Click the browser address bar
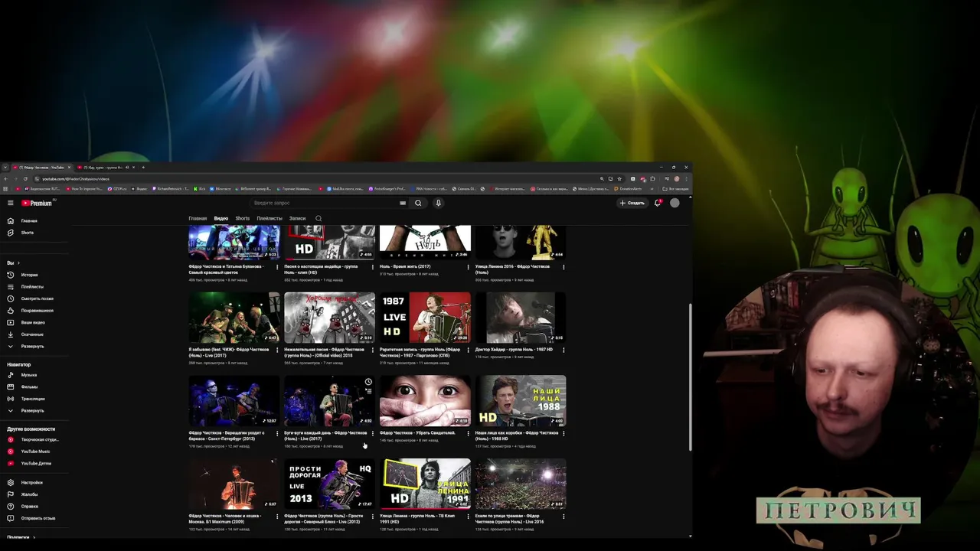 click(318, 178)
